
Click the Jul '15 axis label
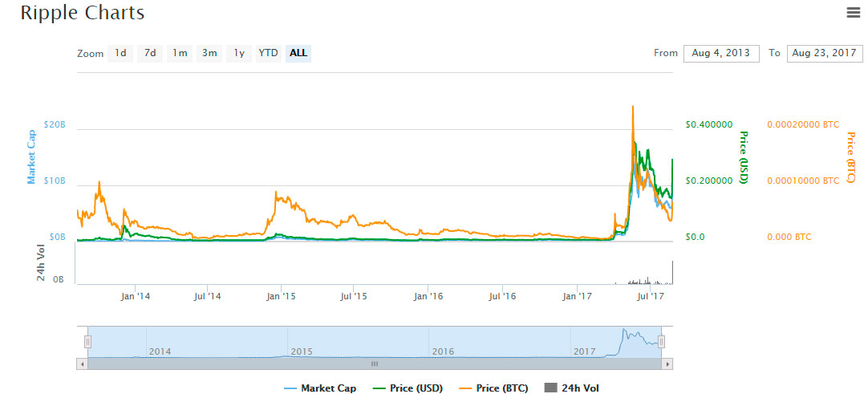353,297
